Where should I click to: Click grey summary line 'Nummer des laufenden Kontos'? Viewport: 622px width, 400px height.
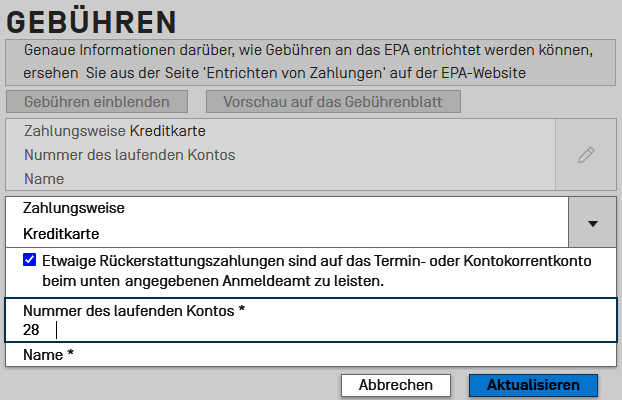pos(129,155)
